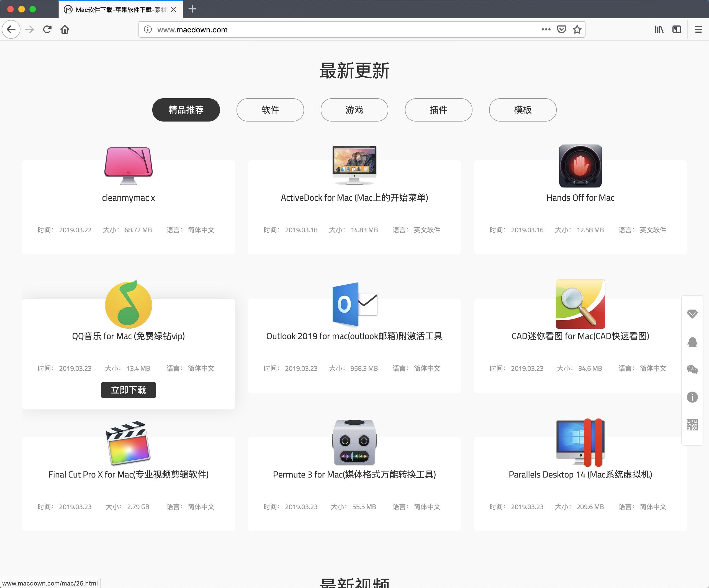Switch to the 模板 category tab
The width and height of the screenshot is (709, 588).
(523, 110)
